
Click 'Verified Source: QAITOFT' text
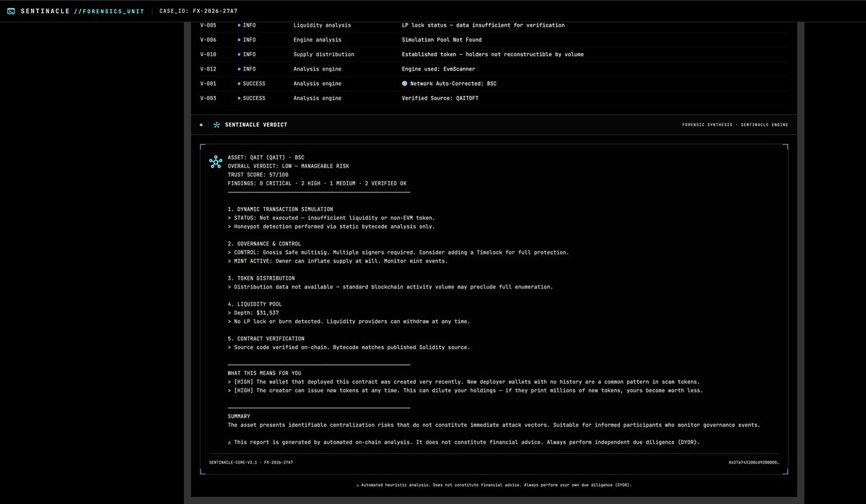click(x=440, y=98)
